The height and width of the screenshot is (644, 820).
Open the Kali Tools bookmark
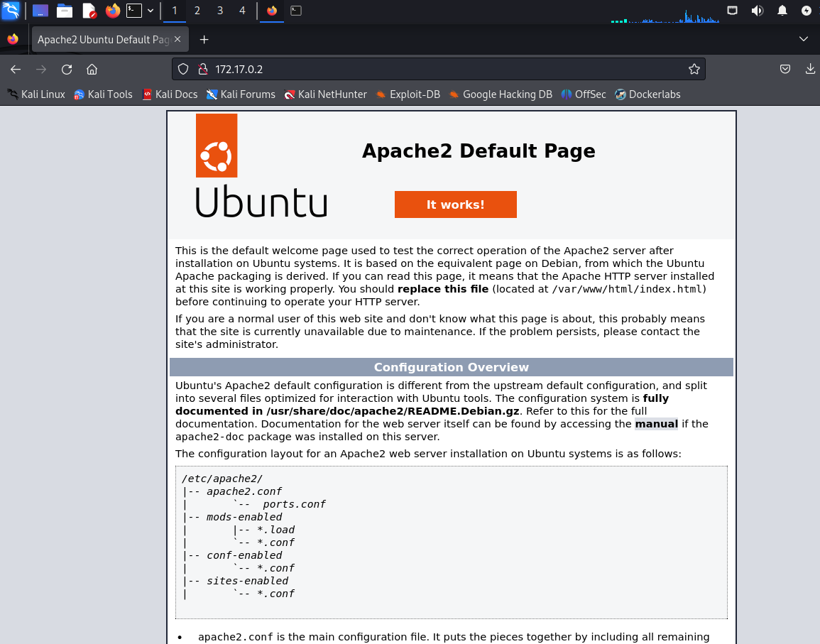pyautogui.click(x=103, y=94)
